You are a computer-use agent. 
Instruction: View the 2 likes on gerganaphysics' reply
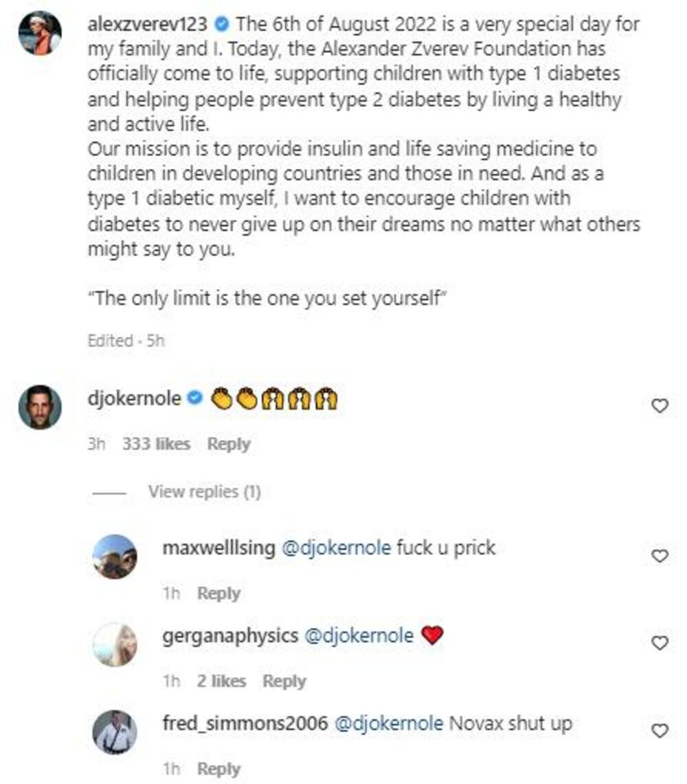point(221,682)
